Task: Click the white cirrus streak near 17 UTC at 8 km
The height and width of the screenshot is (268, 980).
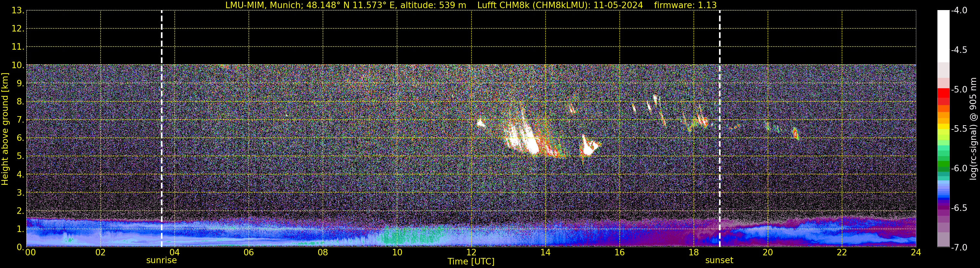Action: (655, 100)
